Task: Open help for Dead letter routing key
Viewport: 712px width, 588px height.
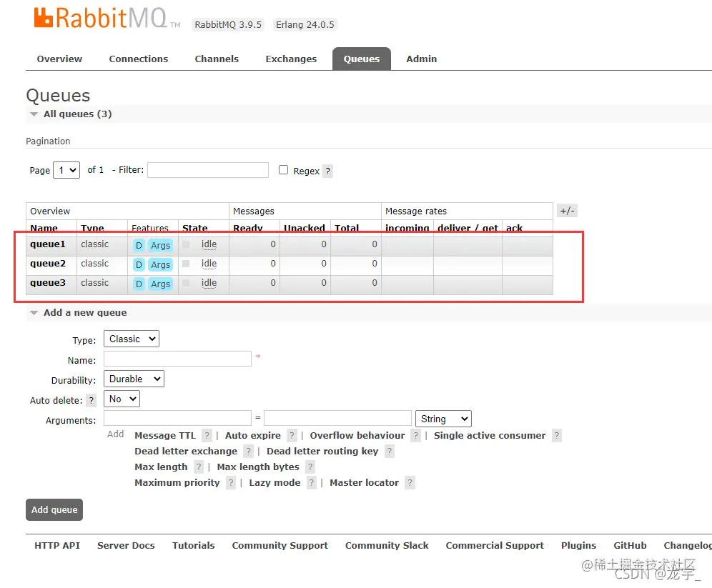Action: 389,452
